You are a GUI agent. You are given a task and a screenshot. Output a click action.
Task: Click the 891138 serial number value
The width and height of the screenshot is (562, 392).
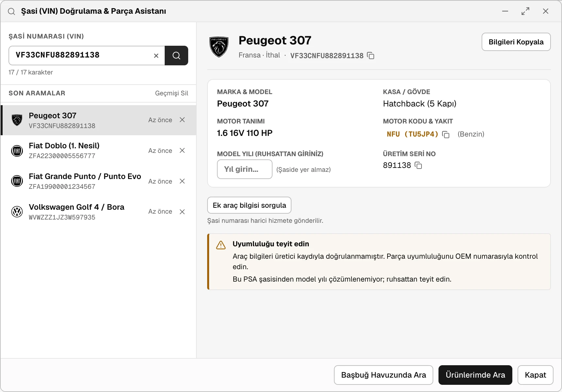click(x=397, y=165)
